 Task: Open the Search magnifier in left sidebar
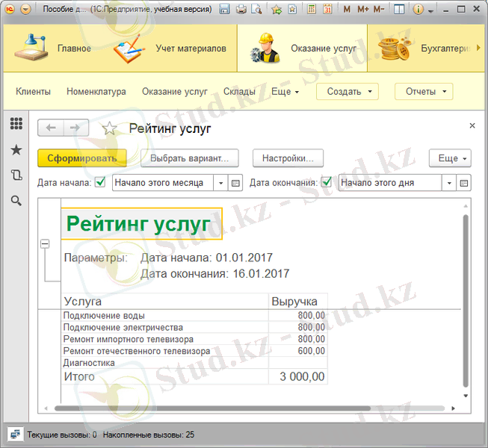click(16, 201)
